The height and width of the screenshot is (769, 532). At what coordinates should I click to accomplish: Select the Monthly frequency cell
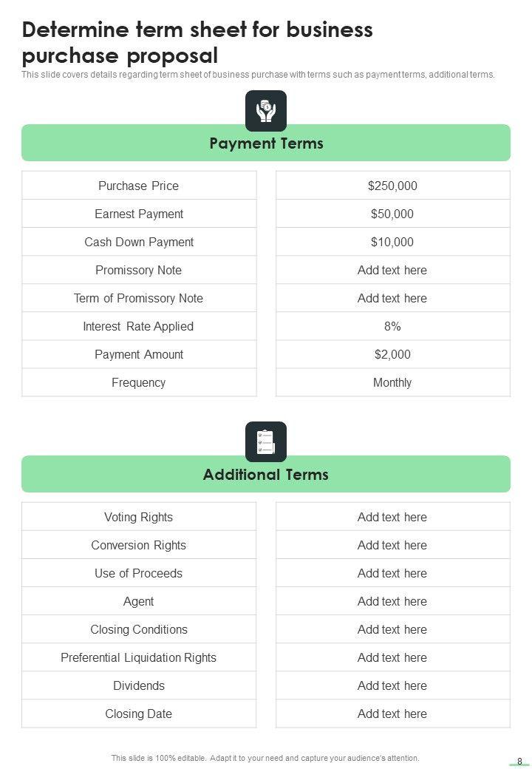[392, 382]
